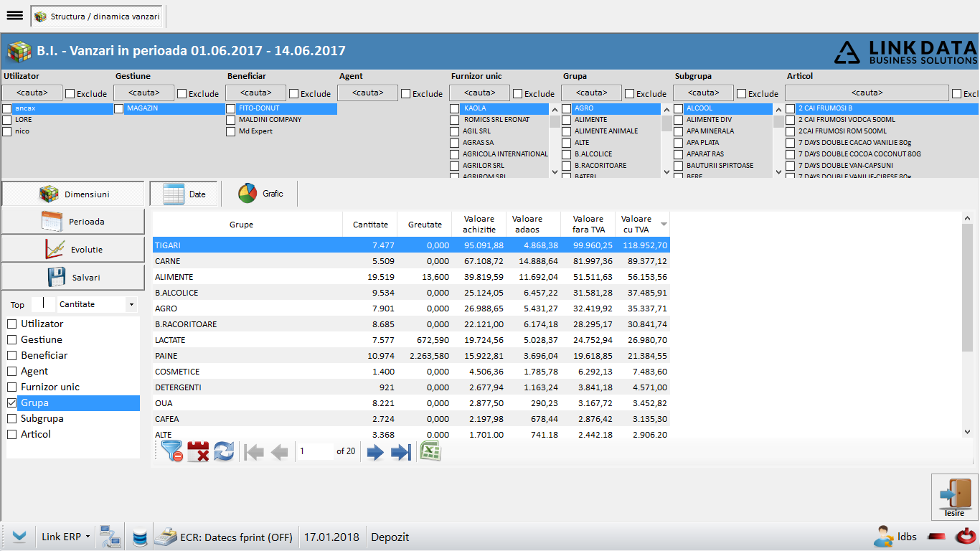Click the Perioada button

point(73,222)
